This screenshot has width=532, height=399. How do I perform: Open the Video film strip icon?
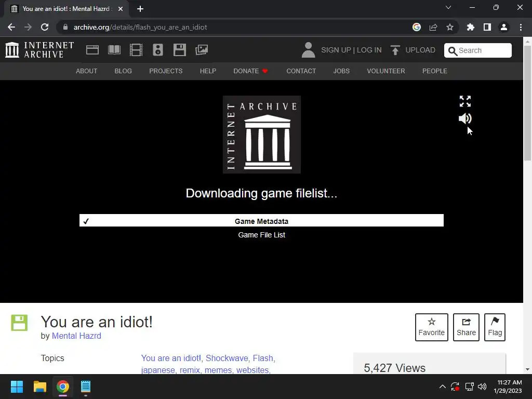(136, 50)
